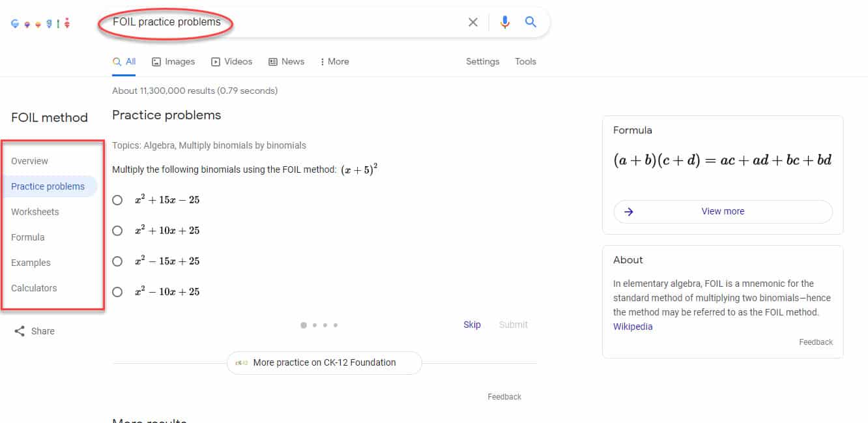Screen dimensions: 868x423
Task: Click the search magnifying glass icon
Action: (530, 22)
